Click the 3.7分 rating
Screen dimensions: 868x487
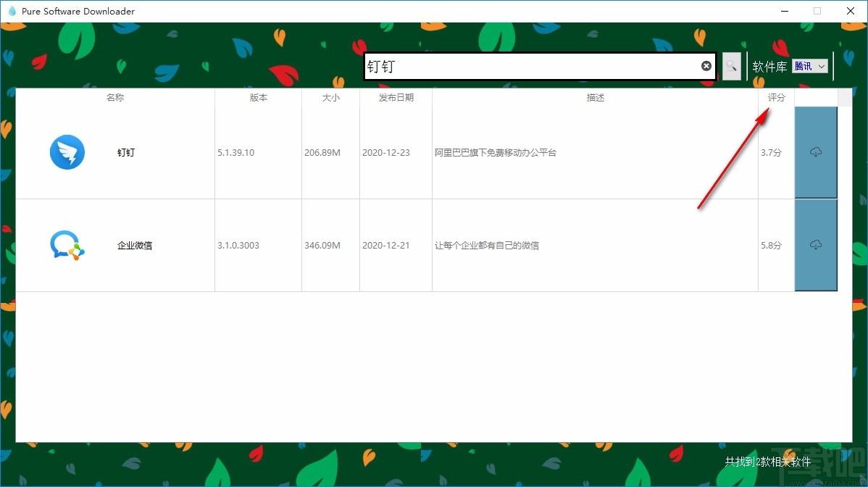(x=771, y=152)
